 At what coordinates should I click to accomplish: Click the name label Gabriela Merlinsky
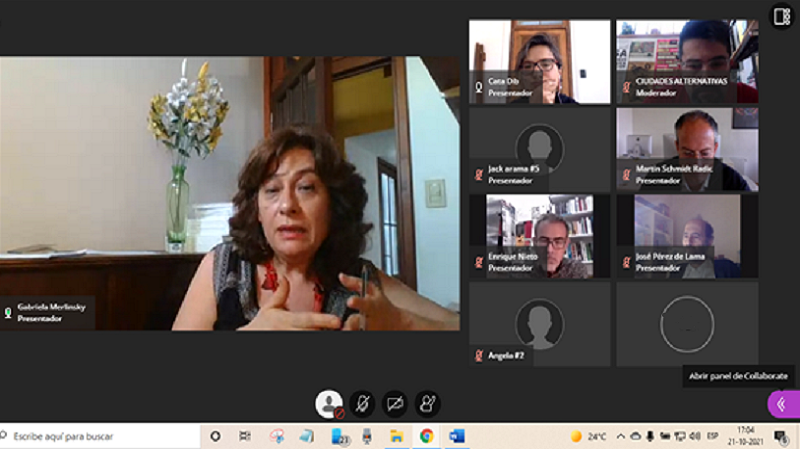[52, 307]
